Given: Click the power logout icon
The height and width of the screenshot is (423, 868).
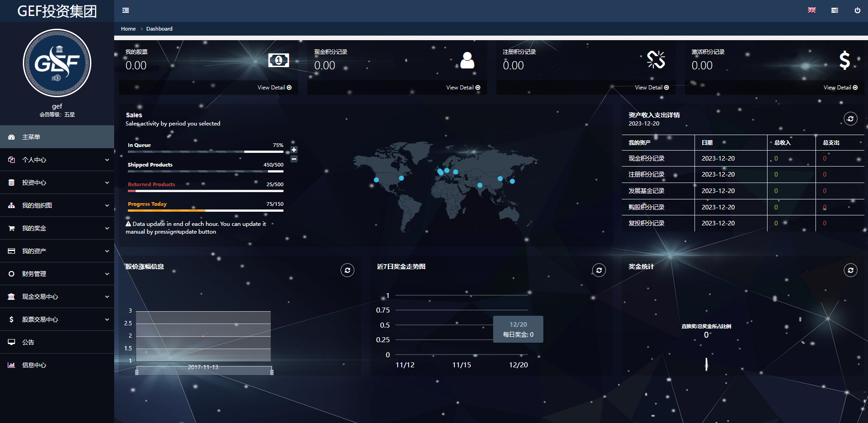Looking at the screenshot, I should (x=857, y=10).
